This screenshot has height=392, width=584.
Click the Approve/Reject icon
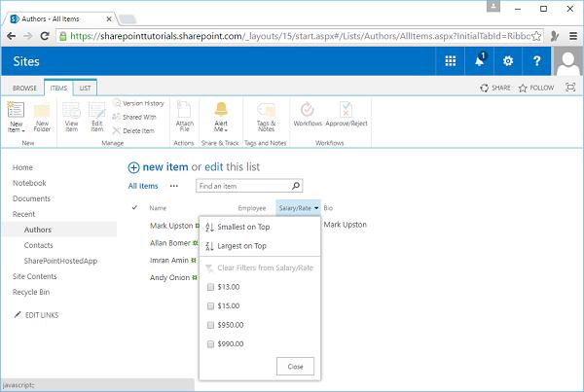[x=345, y=110]
